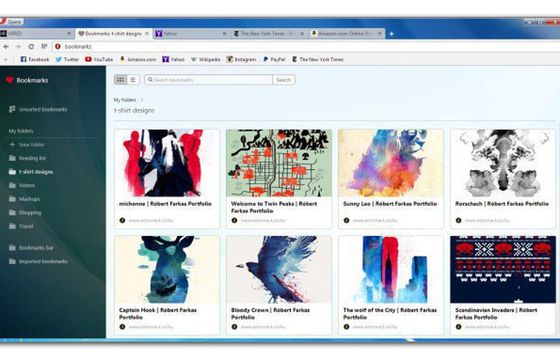
Task: Open the Videos folder
Action: pyautogui.click(x=22, y=185)
